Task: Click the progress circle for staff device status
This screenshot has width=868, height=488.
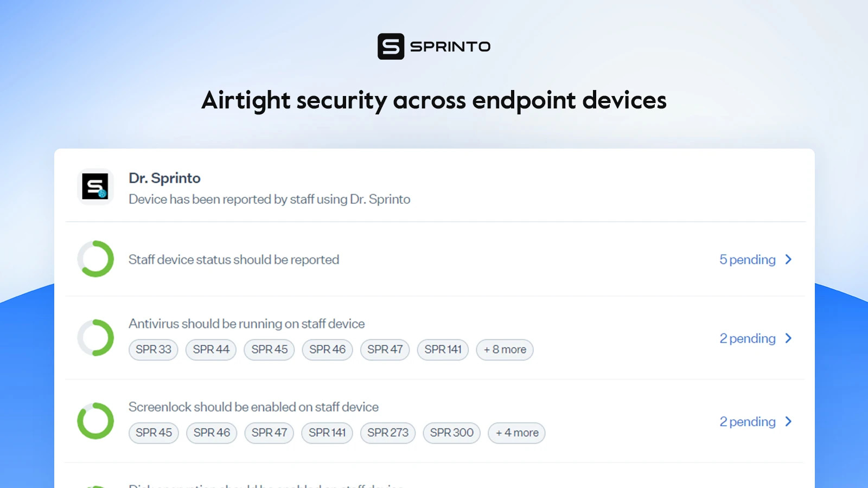Action: (95, 259)
